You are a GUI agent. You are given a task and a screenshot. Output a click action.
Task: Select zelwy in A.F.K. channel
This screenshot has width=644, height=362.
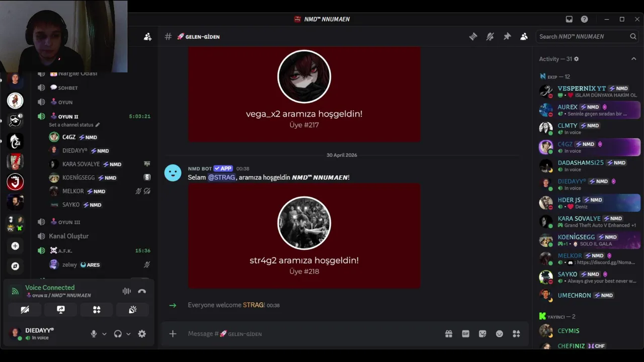point(99,264)
